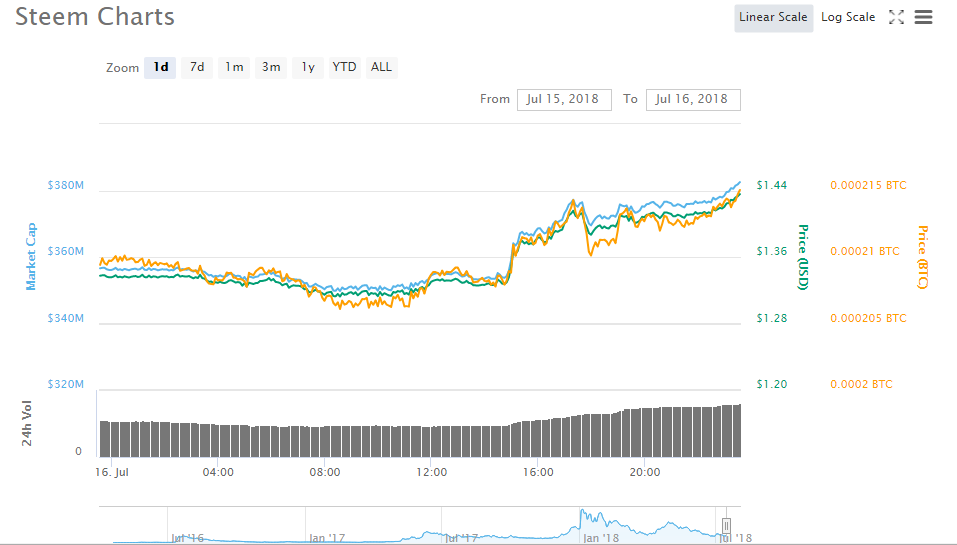Click the 16:00 time label
Image resolution: width=957 pixels, height=545 pixels.
(x=538, y=472)
